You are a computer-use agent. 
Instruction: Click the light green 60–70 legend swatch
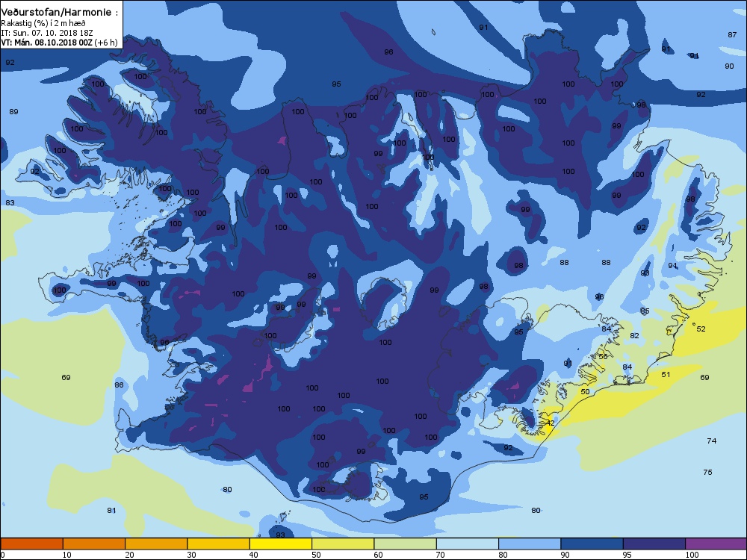tap(406, 544)
